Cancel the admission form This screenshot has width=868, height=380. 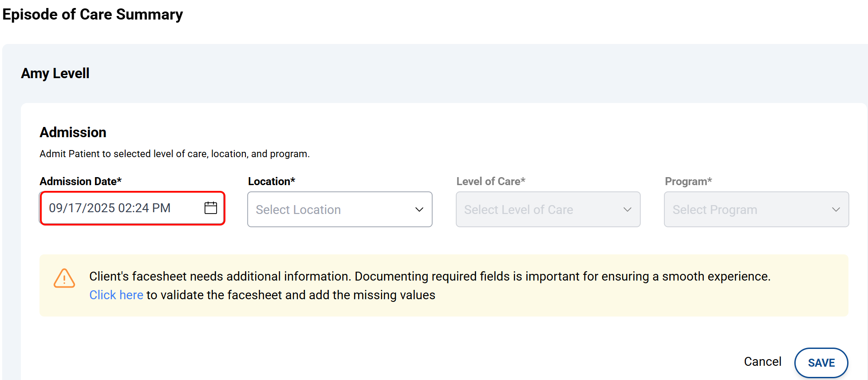[x=762, y=362]
